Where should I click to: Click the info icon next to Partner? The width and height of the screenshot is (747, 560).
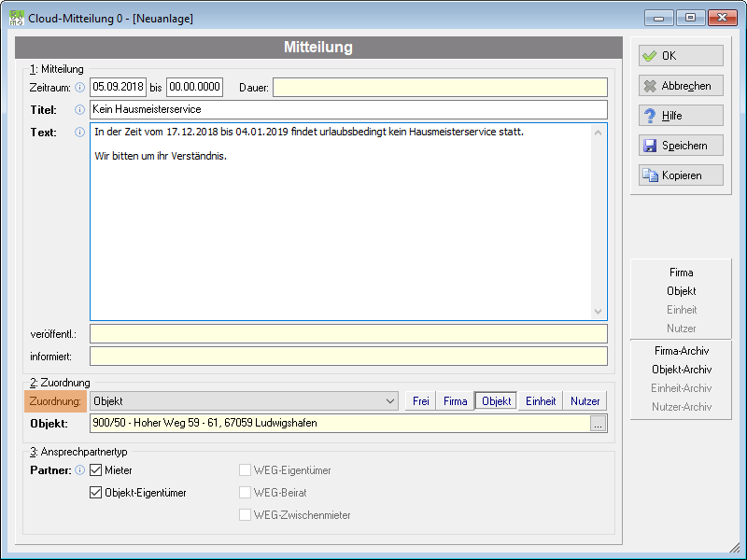(80, 470)
